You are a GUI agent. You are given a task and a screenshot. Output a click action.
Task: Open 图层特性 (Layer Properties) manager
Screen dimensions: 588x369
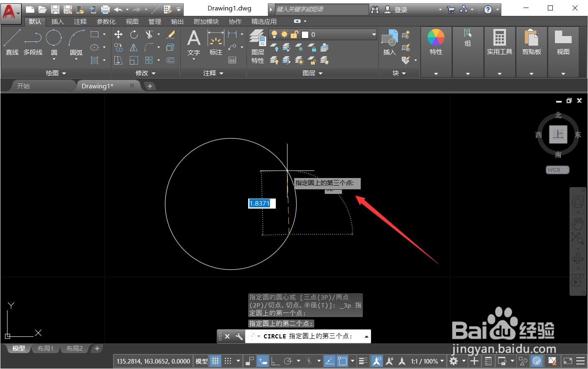point(258,47)
